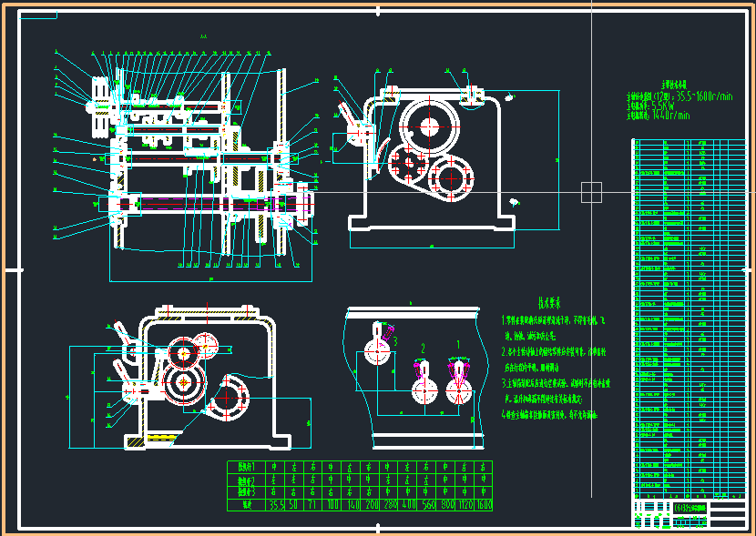The height and width of the screenshot is (536, 756).
Task: Pick the 1120 speed value cell
Action: click(464, 505)
